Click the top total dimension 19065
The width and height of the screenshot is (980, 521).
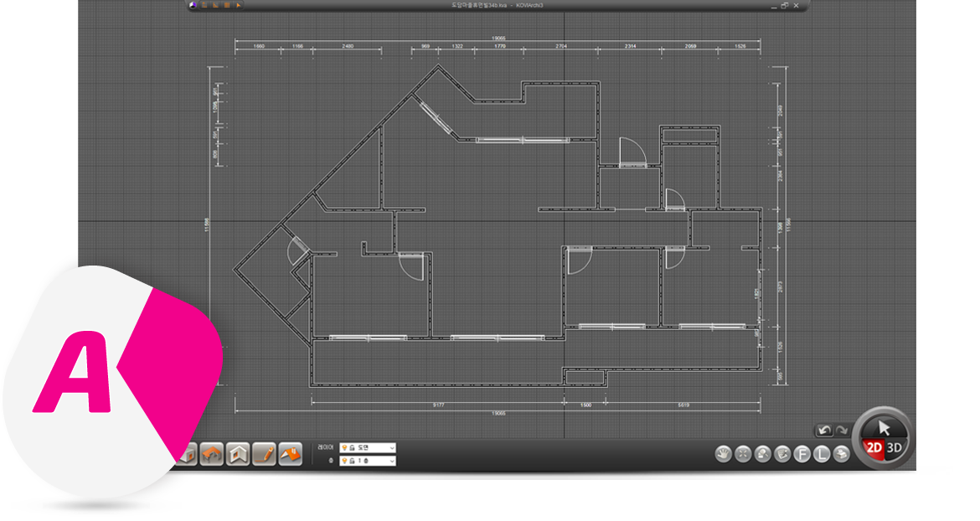point(498,38)
